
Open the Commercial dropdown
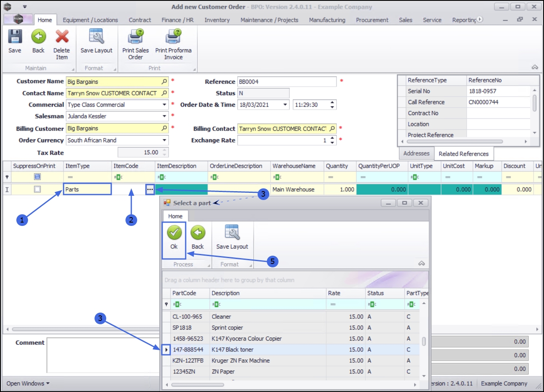[x=165, y=105]
